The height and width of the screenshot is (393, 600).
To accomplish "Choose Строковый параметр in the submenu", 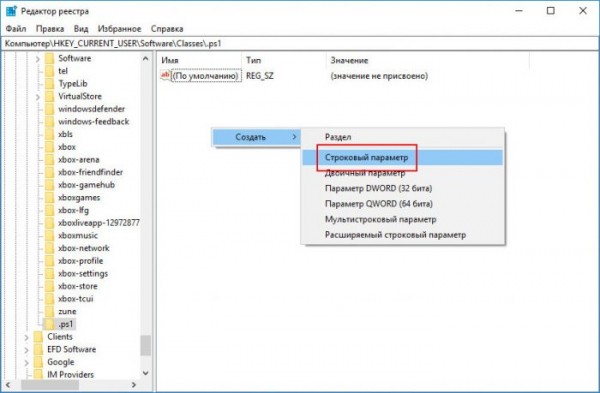I will click(x=403, y=157).
